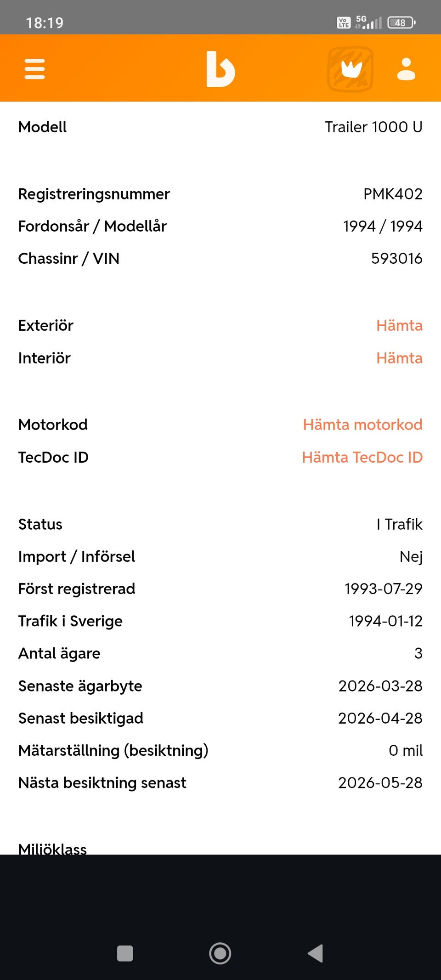Tap the Nästa besiktning senast date
The image size is (441, 980).
coord(380,782)
